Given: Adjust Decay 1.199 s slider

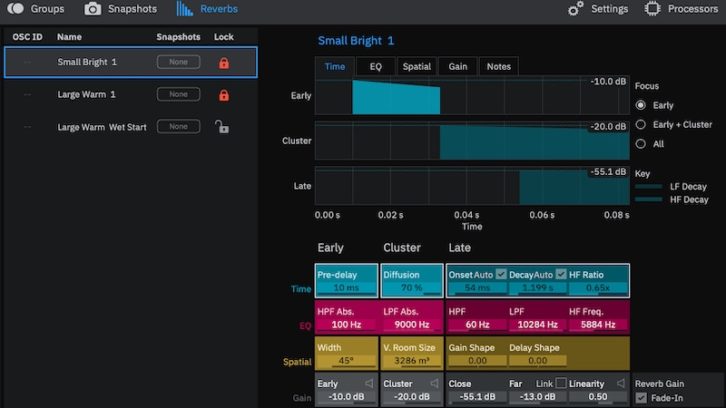Looking at the screenshot, I should click(538, 288).
